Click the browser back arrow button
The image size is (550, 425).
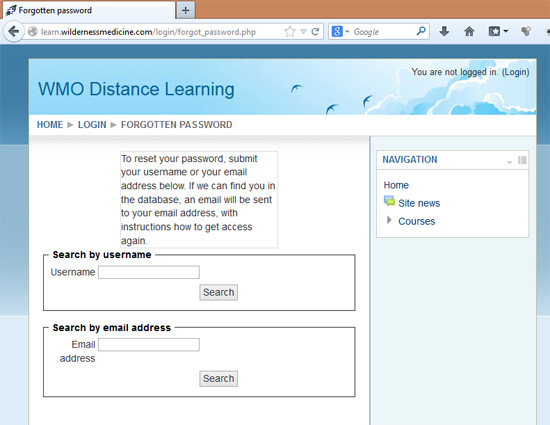[13, 32]
